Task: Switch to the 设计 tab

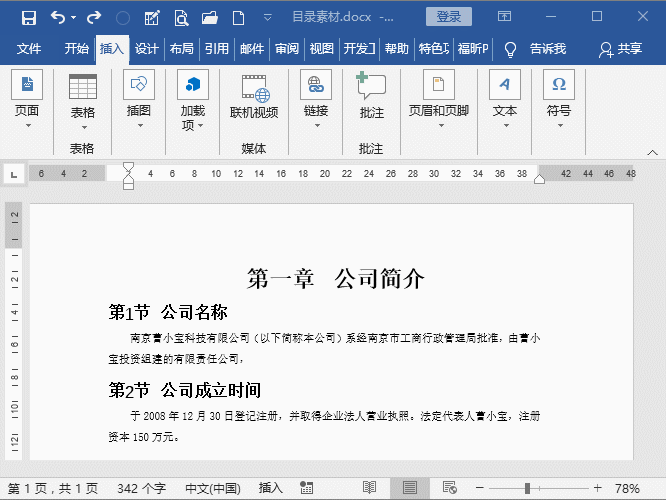Action: pyautogui.click(x=147, y=48)
